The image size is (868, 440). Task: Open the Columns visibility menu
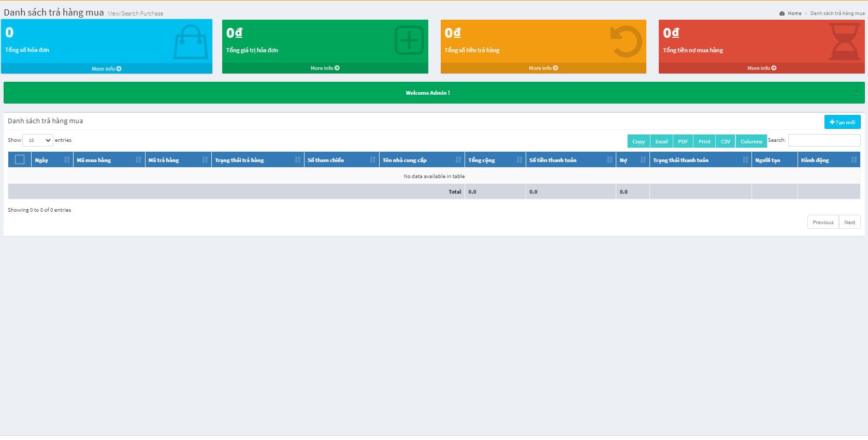[x=751, y=141]
